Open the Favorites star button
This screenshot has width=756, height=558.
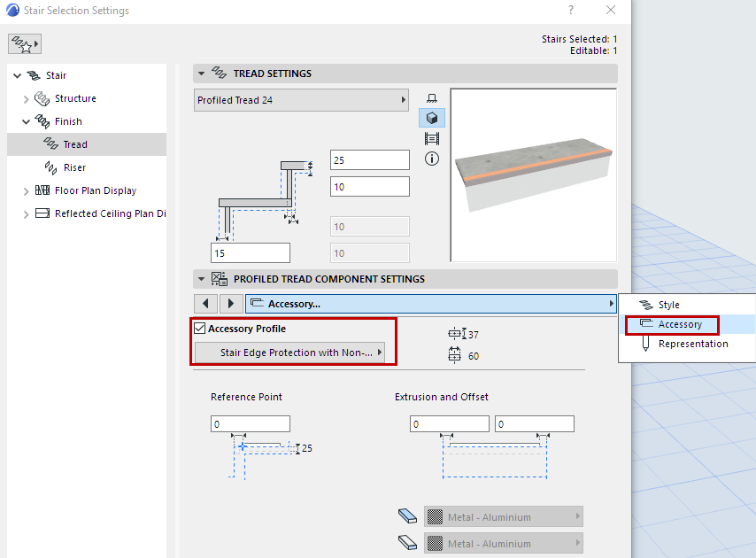25,44
